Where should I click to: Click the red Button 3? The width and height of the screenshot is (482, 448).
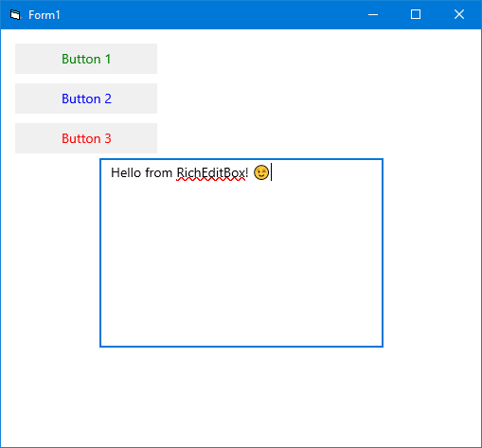[x=86, y=138]
